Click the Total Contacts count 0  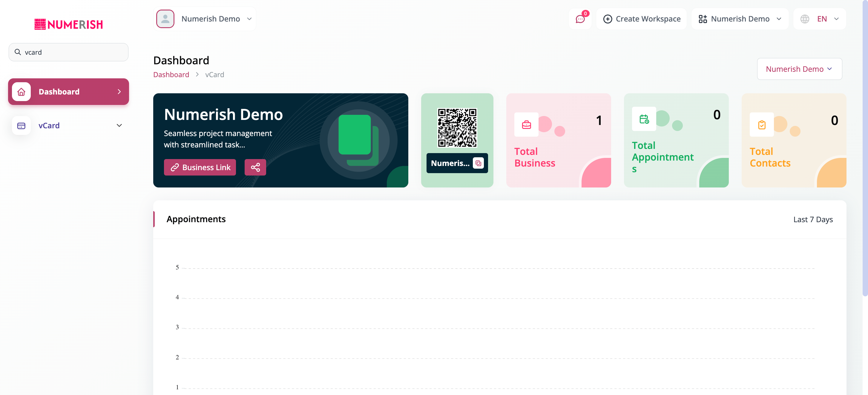pyautogui.click(x=834, y=121)
